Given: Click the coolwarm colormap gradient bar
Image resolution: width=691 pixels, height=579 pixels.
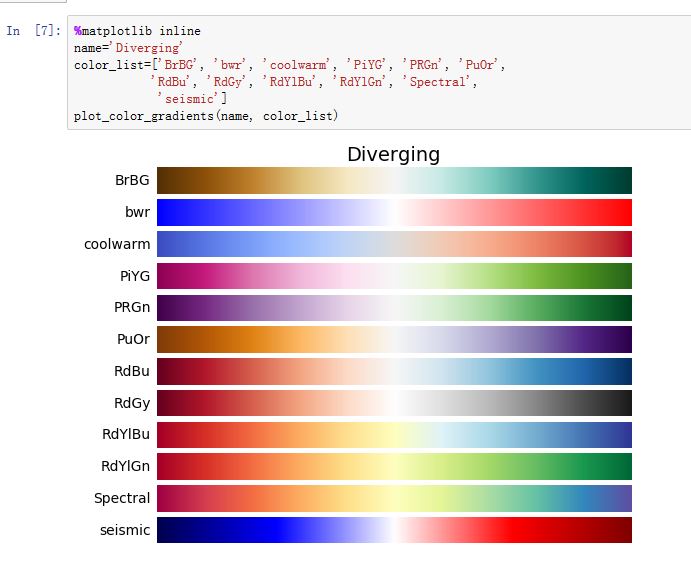Looking at the screenshot, I should (x=394, y=244).
